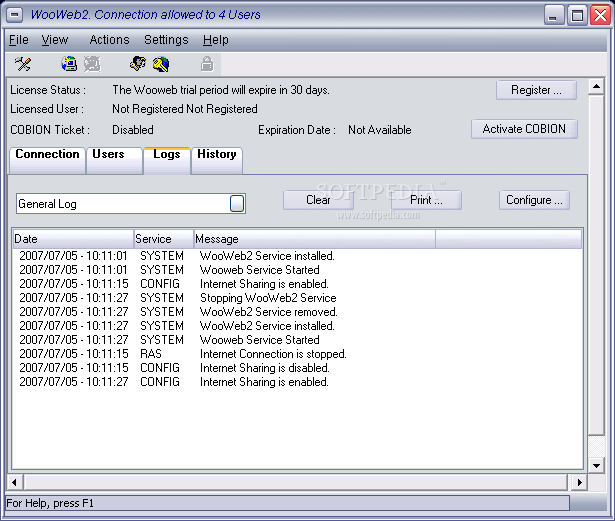The image size is (615, 521).
Task: Open the settings tools wrench-screwdriver icon
Action: [x=23, y=64]
